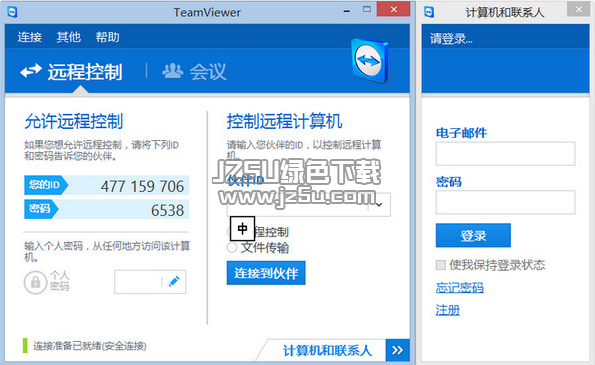Open the 其他 menu
The width and height of the screenshot is (595, 365).
coord(68,37)
